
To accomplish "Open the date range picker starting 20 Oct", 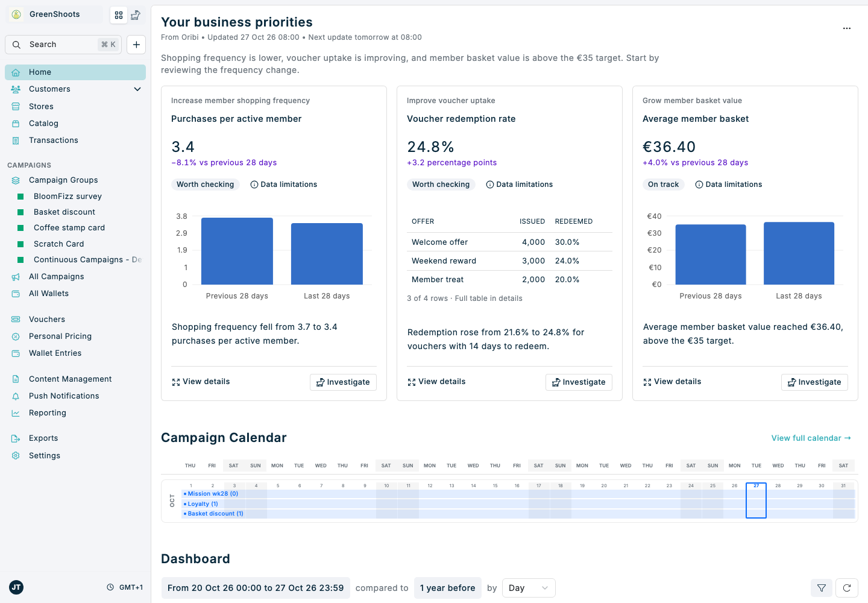I will 256,588.
